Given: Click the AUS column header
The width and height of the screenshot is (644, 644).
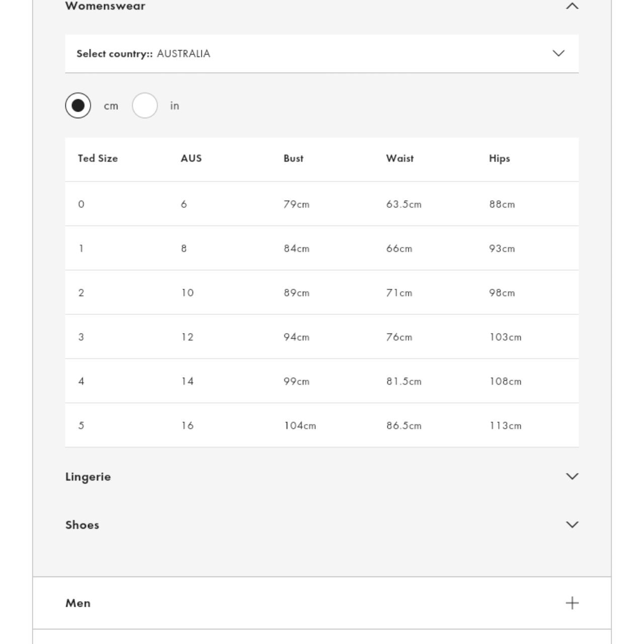Looking at the screenshot, I should tap(191, 158).
